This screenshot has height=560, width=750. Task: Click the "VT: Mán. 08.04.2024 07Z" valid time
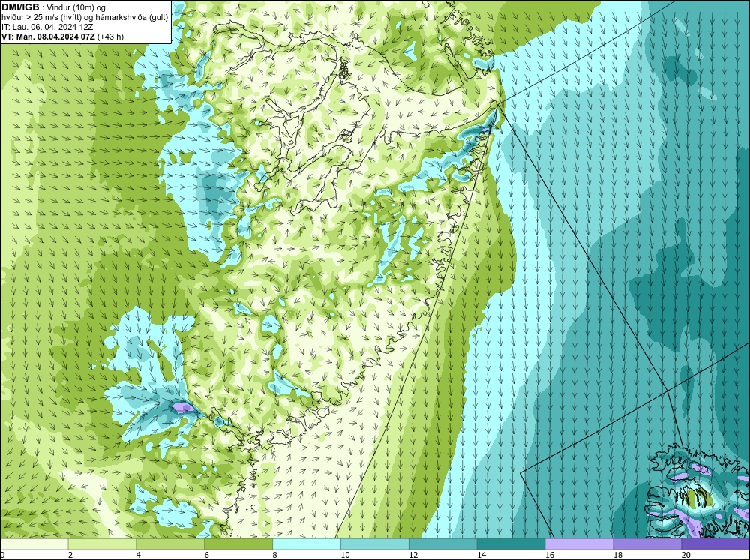click(x=48, y=37)
